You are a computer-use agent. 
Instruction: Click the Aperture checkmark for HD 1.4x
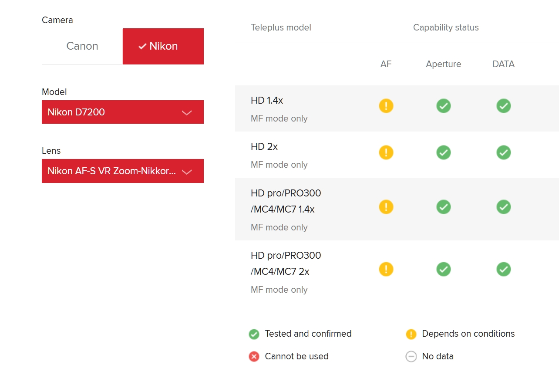444,106
